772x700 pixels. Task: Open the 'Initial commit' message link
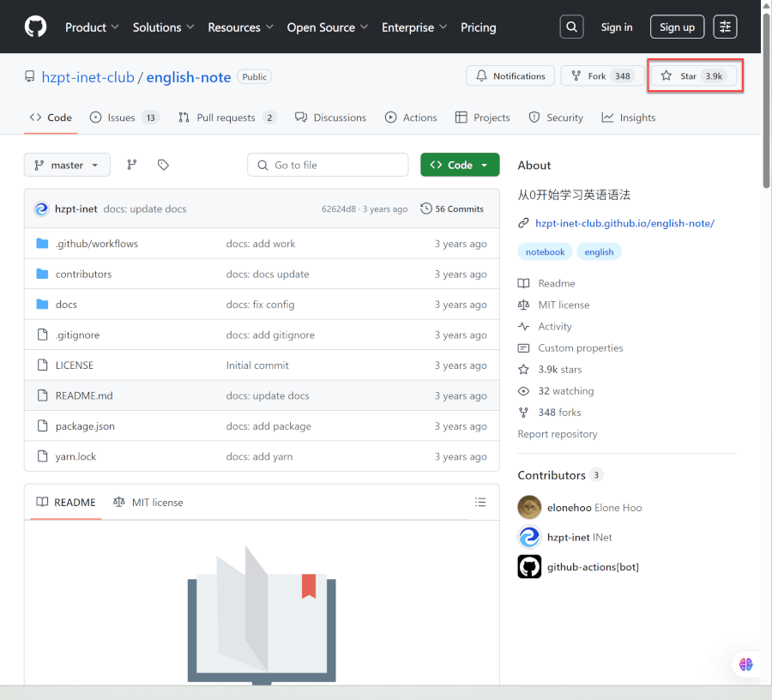pos(257,365)
